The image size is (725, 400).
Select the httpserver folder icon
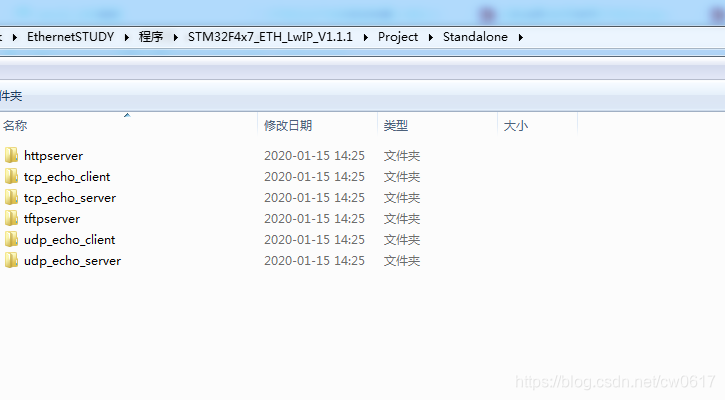coord(11,155)
